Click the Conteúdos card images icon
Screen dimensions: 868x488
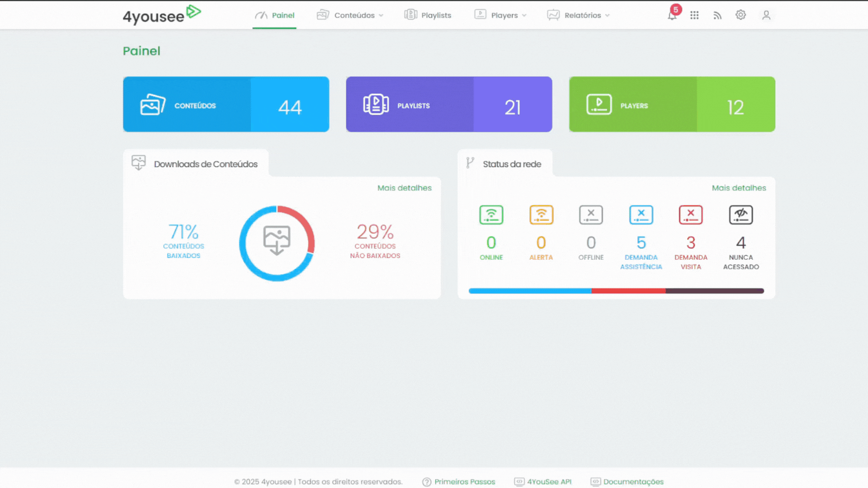click(153, 104)
